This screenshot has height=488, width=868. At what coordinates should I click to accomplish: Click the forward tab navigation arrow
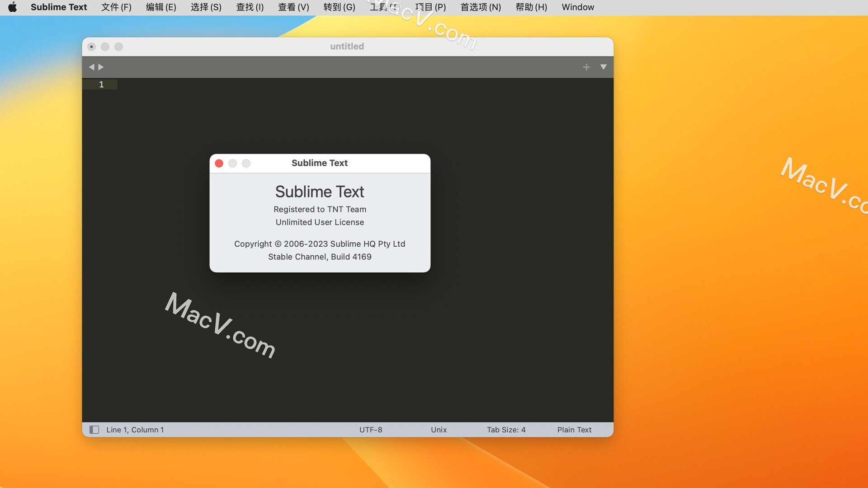click(x=100, y=67)
